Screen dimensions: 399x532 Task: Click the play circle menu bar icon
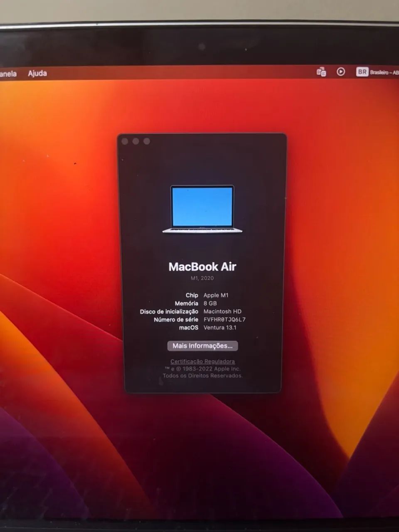point(341,71)
